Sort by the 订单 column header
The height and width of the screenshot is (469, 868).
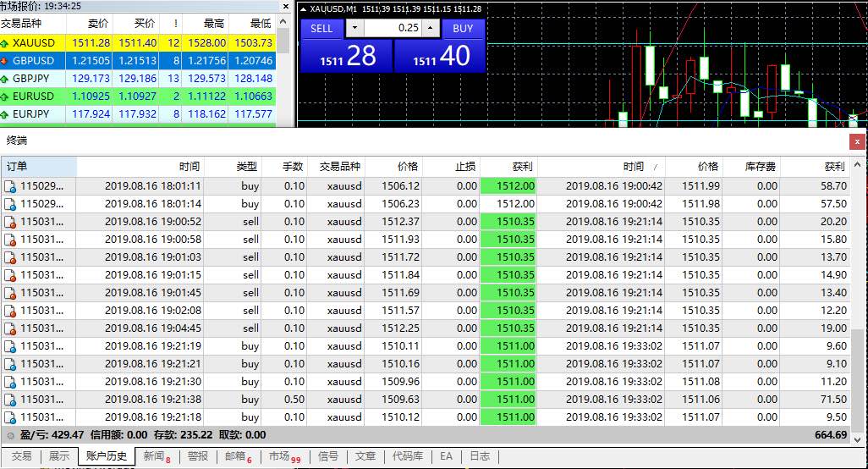pyautogui.click(x=39, y=167)
